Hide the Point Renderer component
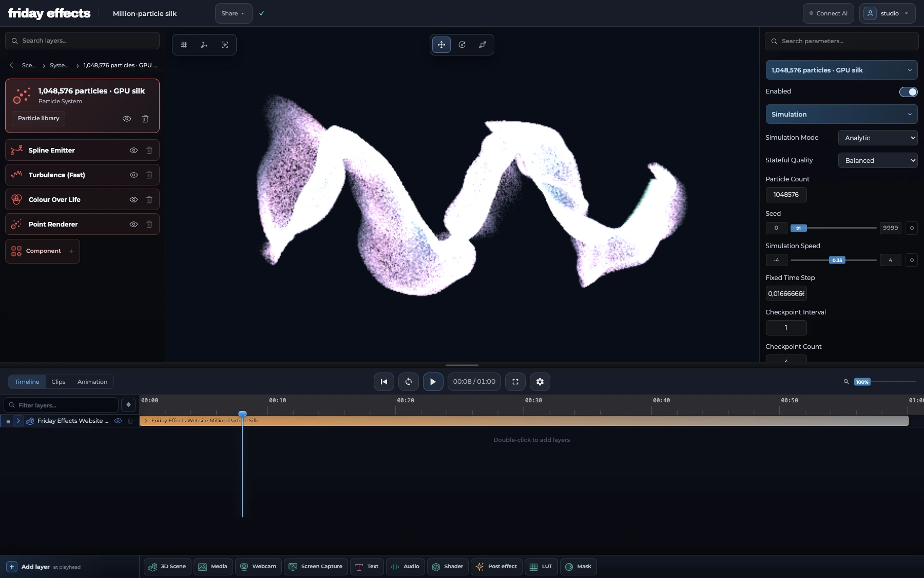The width and height of the screenshot is (924, 578). pyautogui.click(x=133, y=225)
